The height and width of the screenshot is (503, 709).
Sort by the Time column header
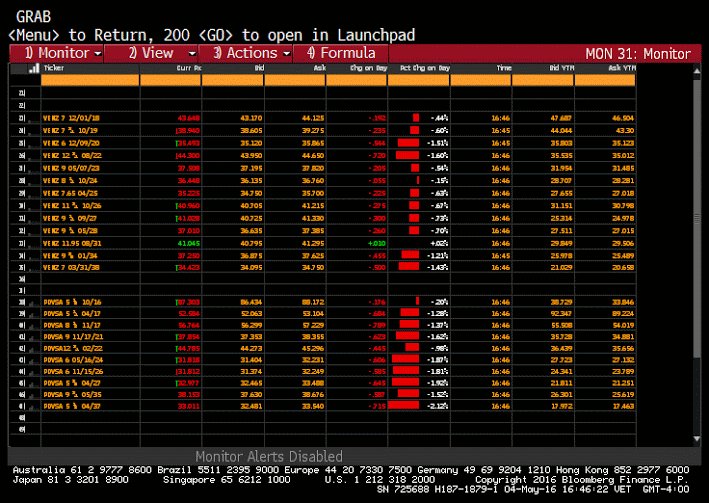pos(504,68)
